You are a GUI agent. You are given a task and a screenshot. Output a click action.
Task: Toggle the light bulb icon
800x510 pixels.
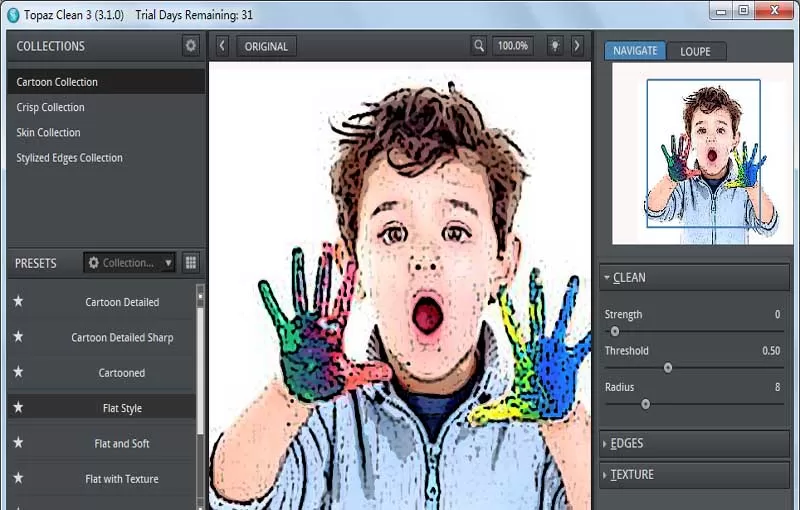click(x=555, y=46)
